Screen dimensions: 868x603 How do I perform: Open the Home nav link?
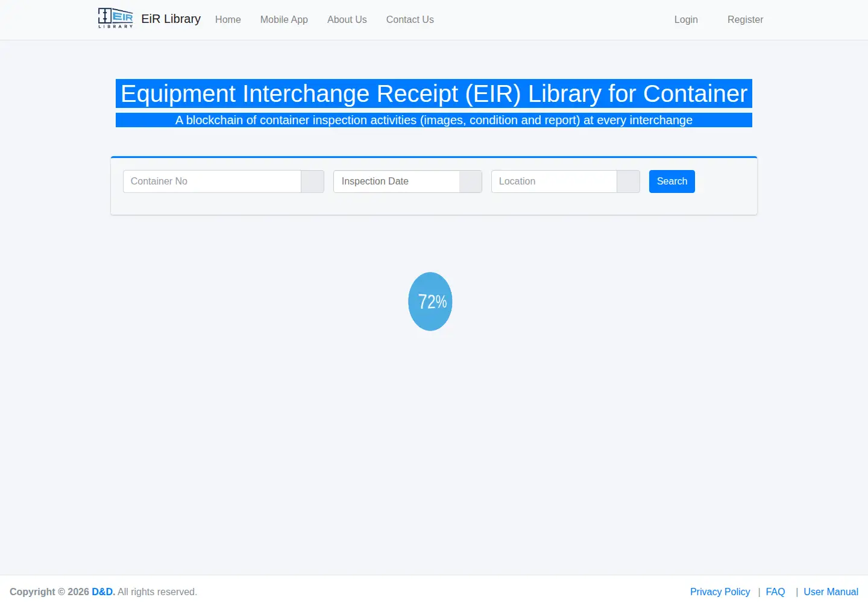pos(228,19)
